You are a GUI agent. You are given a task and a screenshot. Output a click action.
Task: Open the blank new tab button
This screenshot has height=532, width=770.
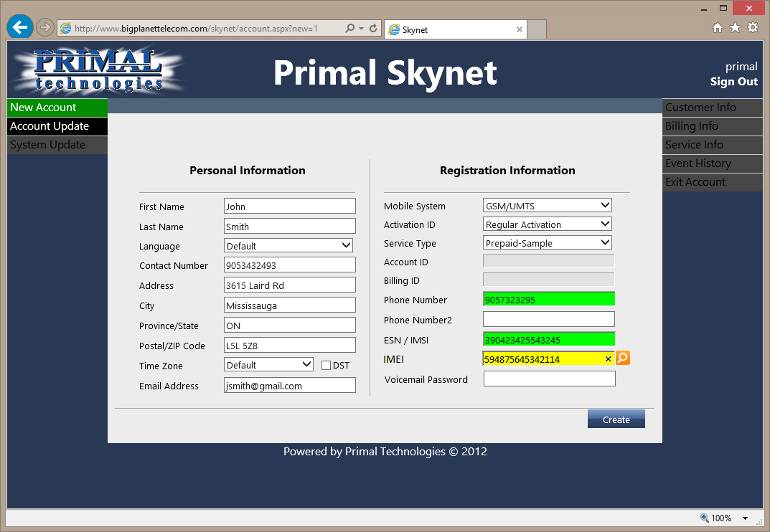(x=537, y=29)
